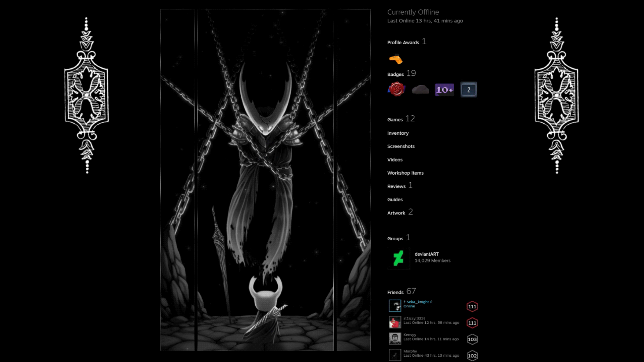
Task: Click Seka_knight's friend avatar
Action: point(395,306)
